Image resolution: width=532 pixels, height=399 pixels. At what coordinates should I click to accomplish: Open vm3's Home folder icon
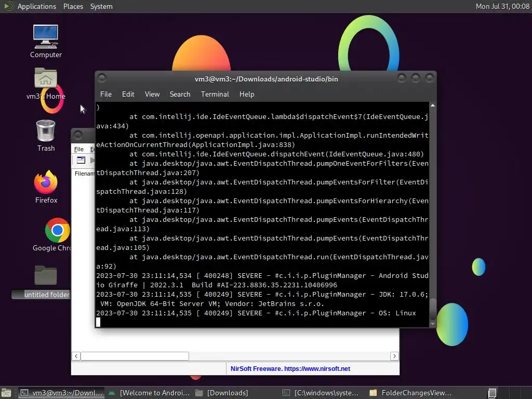(46, 84)
